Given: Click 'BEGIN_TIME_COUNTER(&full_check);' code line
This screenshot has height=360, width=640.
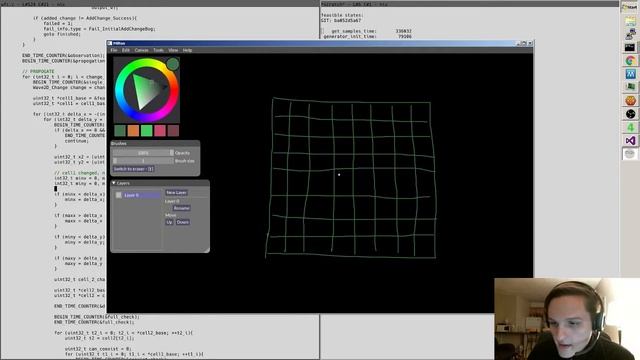Looking at the screenshot, I should [97, 317].
